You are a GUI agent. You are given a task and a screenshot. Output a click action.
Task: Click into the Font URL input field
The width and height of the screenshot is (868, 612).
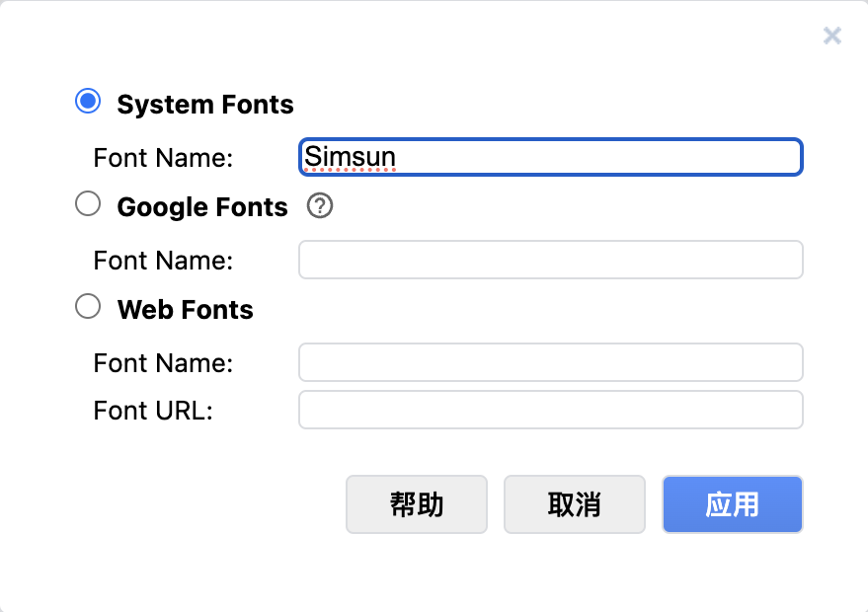tap(550, 410)
